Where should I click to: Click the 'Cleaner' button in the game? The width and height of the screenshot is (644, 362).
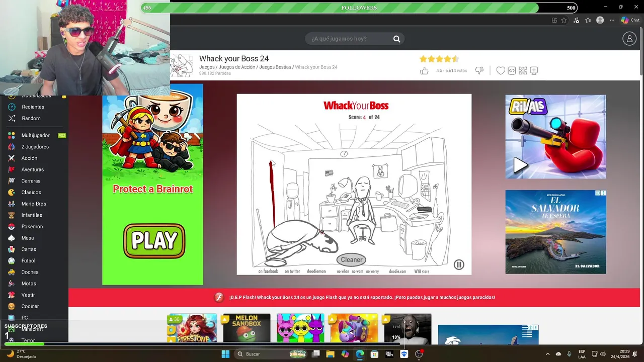point(351,260)
